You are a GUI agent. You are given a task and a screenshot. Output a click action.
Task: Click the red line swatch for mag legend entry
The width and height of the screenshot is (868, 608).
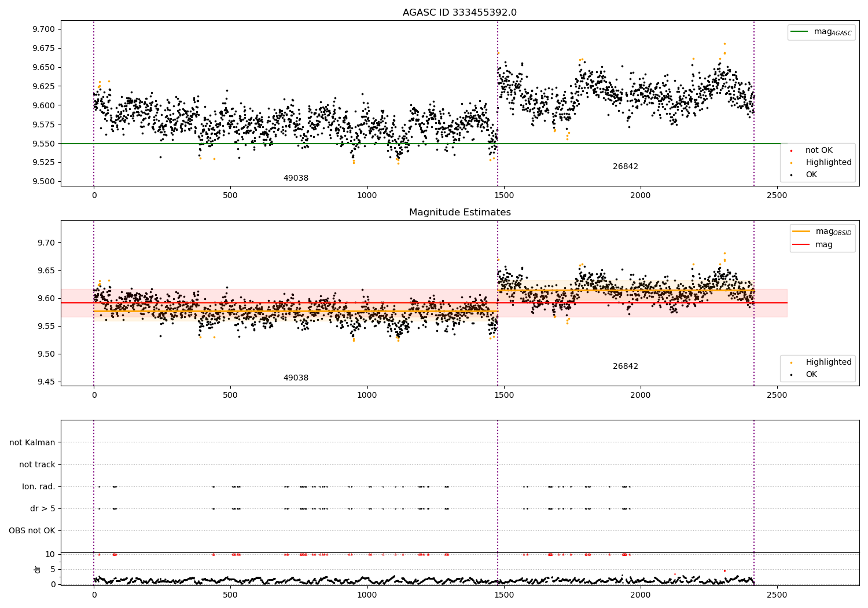[x=801, y=245]
